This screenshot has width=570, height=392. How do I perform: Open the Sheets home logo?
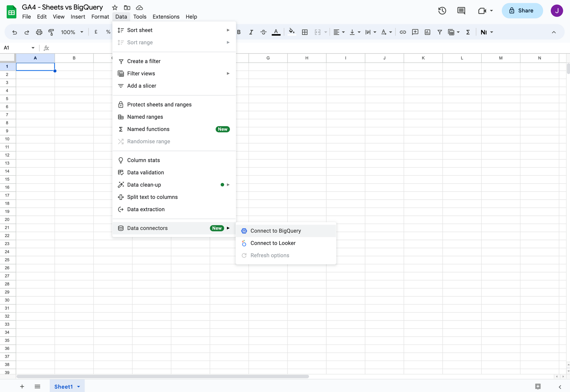[11, 12]
